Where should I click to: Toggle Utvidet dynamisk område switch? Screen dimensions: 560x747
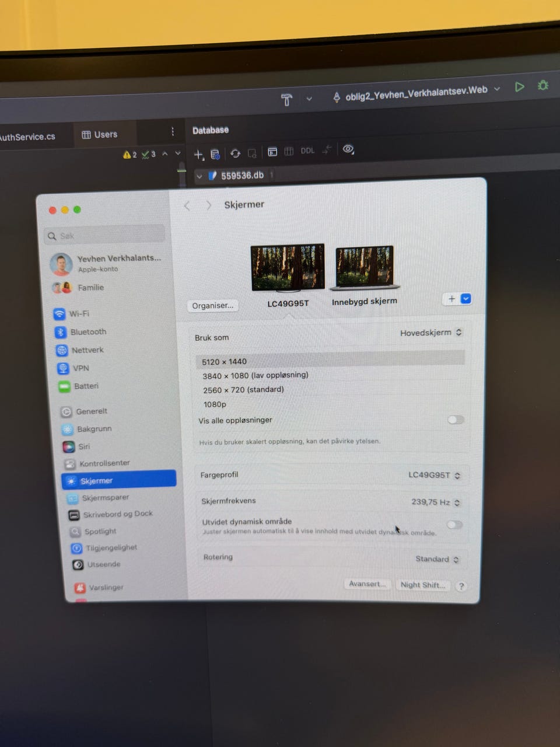pos(454,525)
